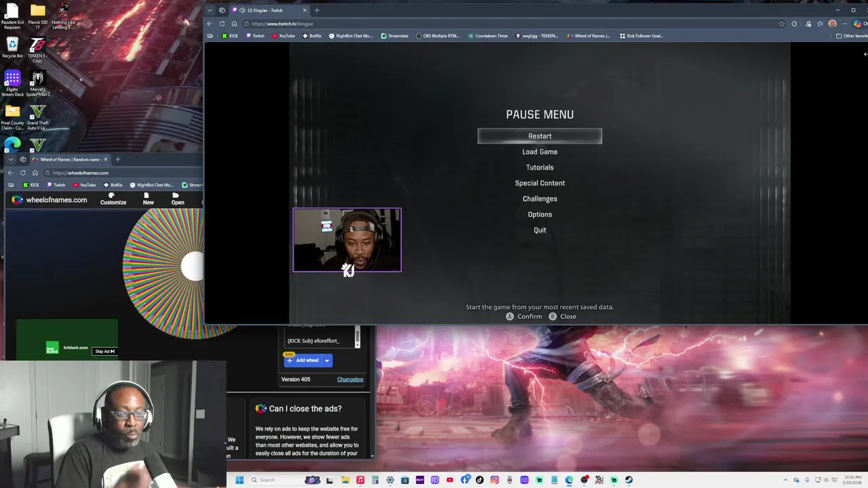
Task: Select Quit in the pause menu
Action: (x=540, y=230)
